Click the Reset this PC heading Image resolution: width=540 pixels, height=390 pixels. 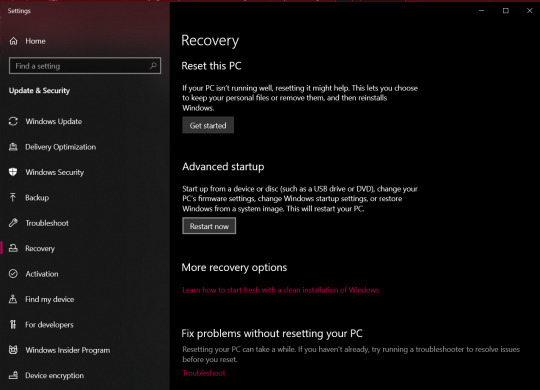211,66
